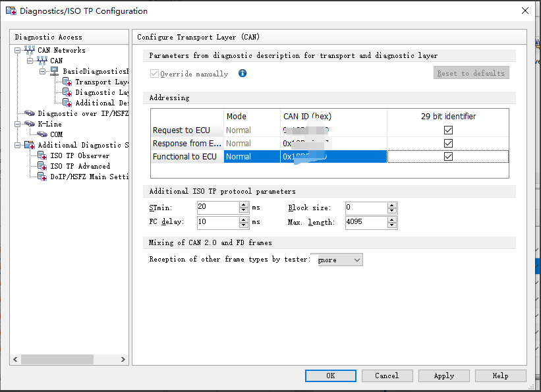Viewport: 541px width, 392px height.
Task: Click the Help button
Action: pyautogui.click(x=500, y=376)
